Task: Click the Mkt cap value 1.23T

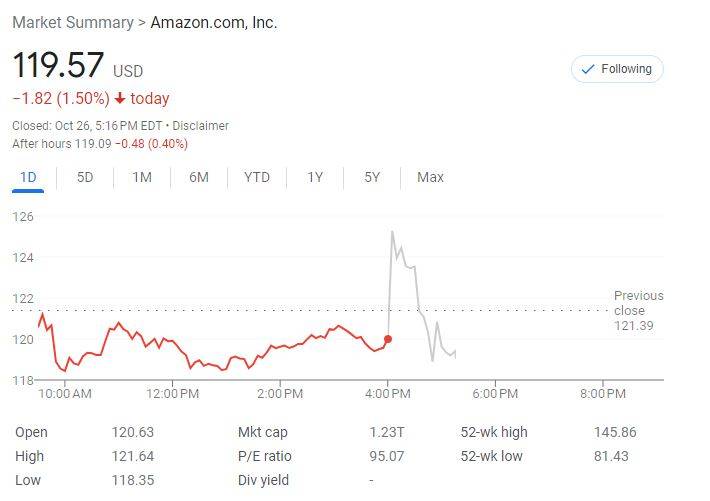Action: 385,432
